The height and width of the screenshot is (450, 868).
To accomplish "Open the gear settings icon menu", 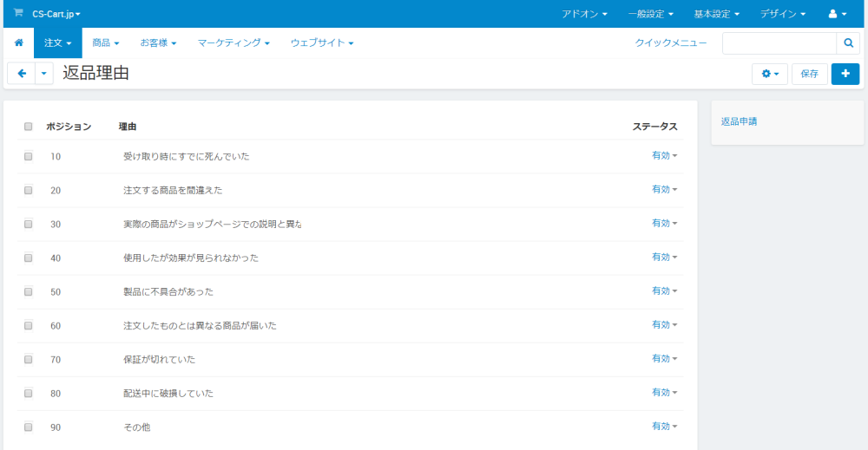I will (770, 74).
